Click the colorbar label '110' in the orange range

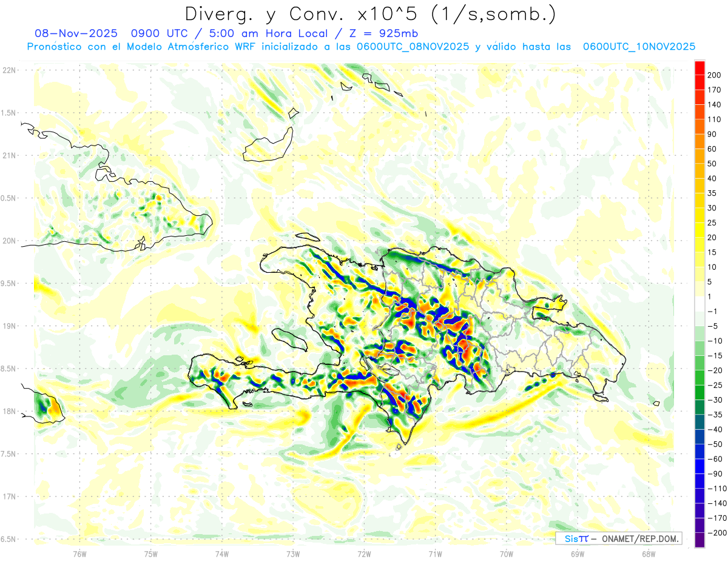tap(715, 119)
